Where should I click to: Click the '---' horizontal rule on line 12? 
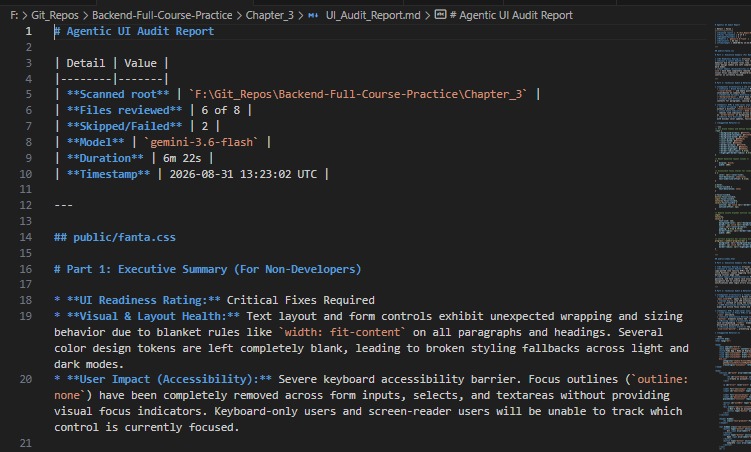63,205
